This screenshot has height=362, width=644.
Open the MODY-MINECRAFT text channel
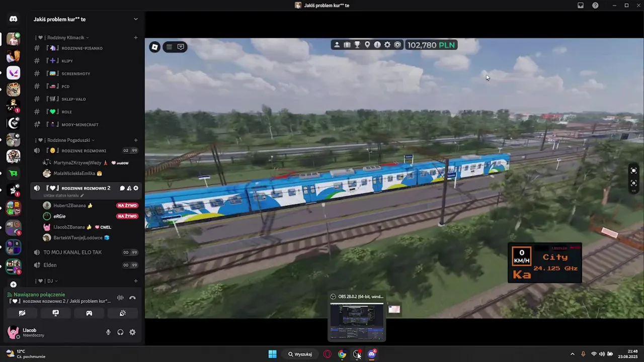point(86,124)
